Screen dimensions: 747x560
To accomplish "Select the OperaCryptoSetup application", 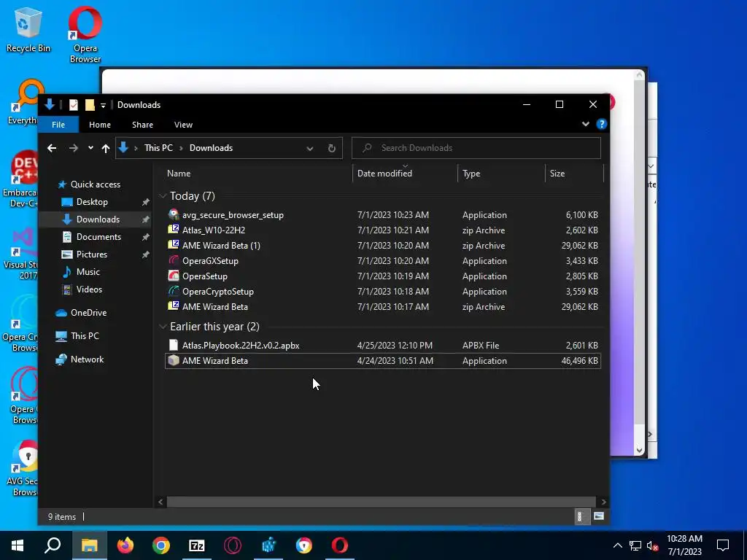I will click(x=382, y=292).
